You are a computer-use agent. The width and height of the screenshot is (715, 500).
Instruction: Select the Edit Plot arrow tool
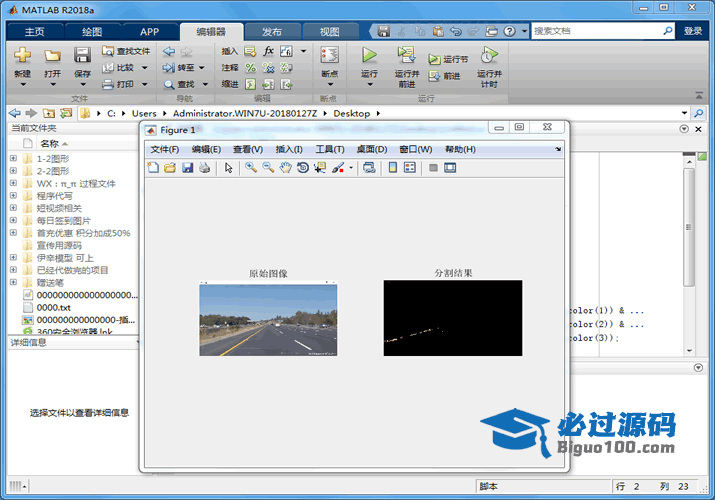[228, 168]
